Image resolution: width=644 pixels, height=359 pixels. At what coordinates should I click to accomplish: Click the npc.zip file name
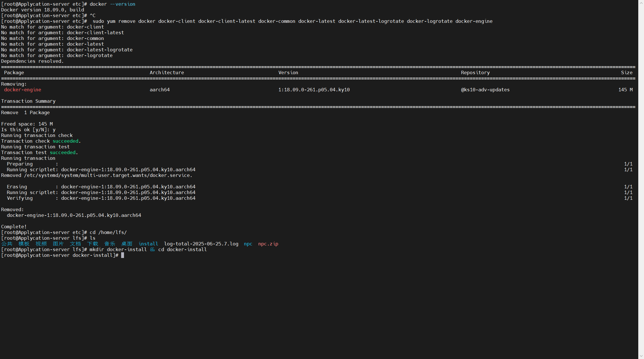[x=268, y=244]
